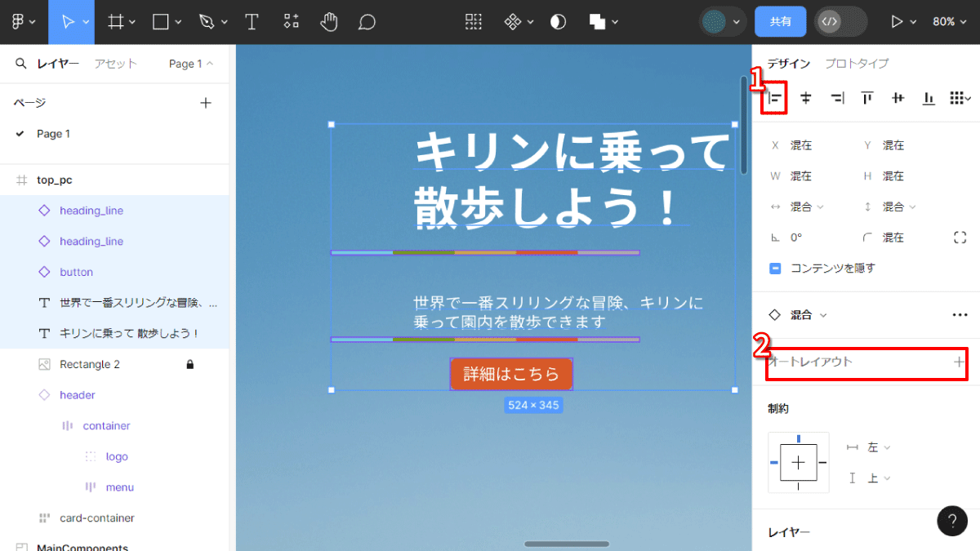Open Move tool options dropdown
Image resolution: width=980 pixels, height=551 pixels.
(86, 22)
